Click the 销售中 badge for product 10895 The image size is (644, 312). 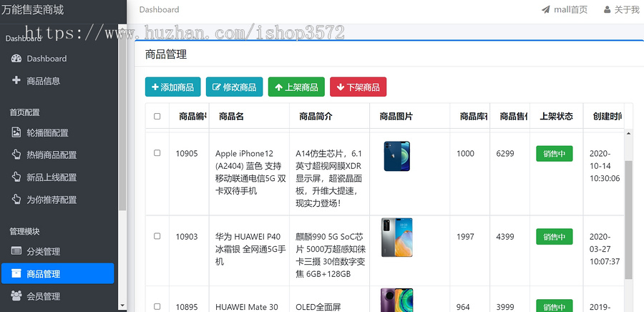(x=555, y=307)
